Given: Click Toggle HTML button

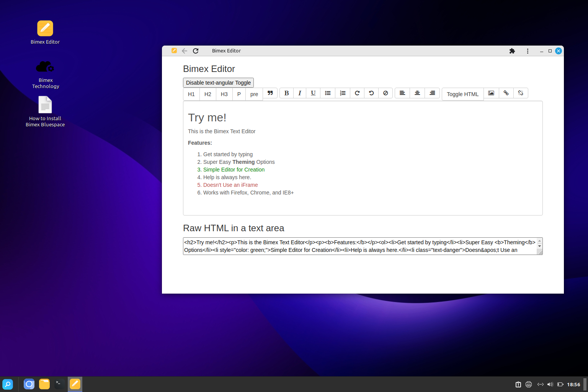Looking at the screenshot, I should point(462,94).
